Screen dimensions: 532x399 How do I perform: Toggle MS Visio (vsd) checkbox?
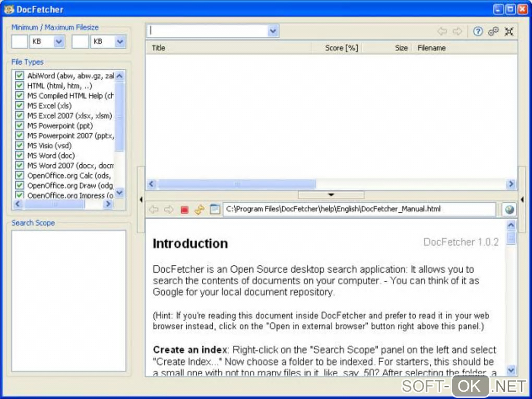20,145
